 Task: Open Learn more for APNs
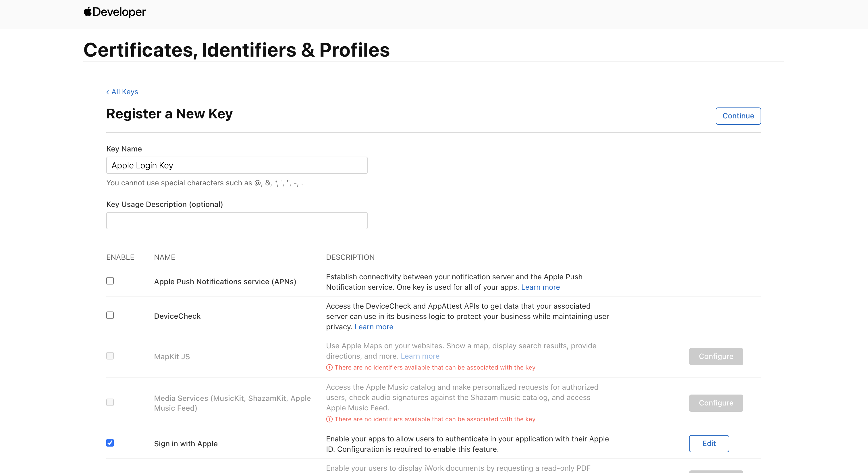pyautogui.click(x=540, y=287)
